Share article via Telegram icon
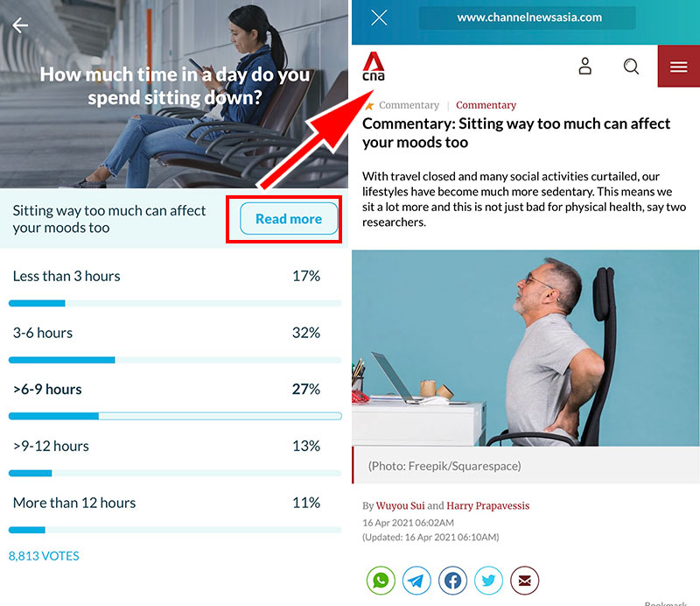Viewport: 700px width, 606px height. 416,581
